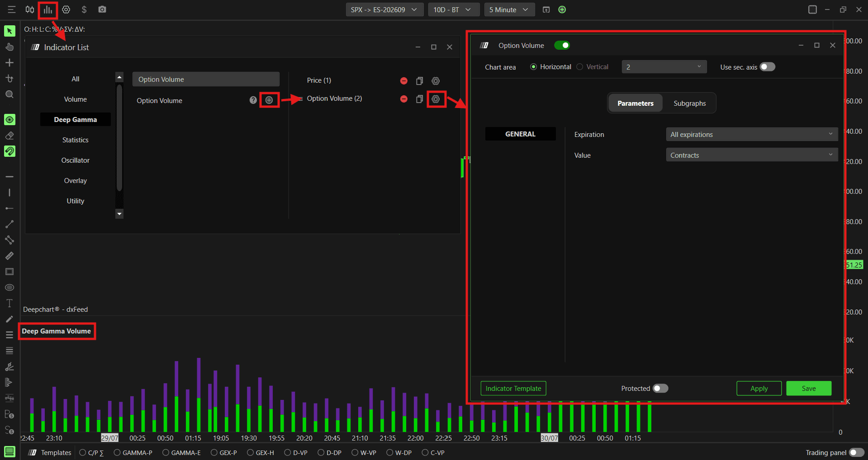The width and height of the screenshot is (868, 460).
Task: Select the W-VP template radio
Action: [x=355, y=452]
